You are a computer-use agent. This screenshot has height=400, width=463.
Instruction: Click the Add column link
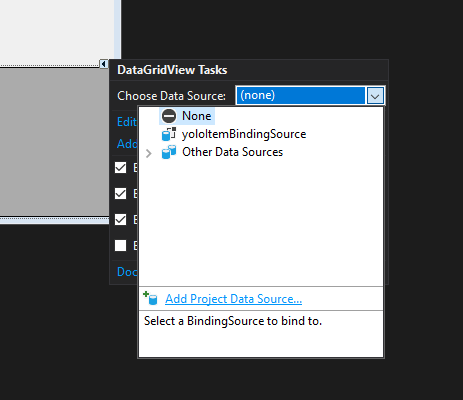point(127,144)
